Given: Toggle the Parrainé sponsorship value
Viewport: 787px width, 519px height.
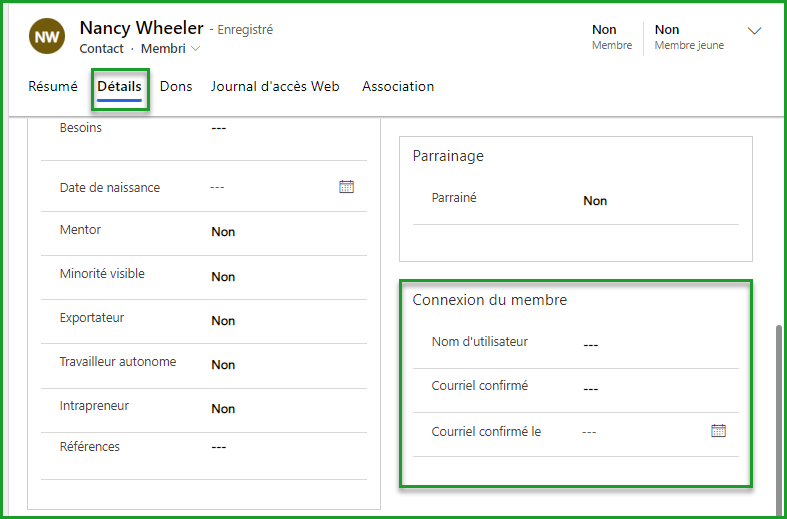Looking at the screenshot, I should pyautogui.click(x=595, y=201).
